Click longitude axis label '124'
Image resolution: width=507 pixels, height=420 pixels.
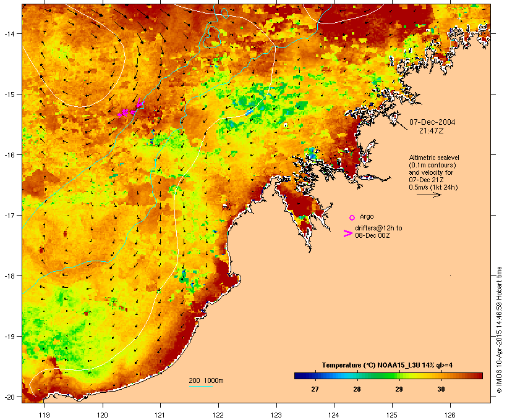334,415
